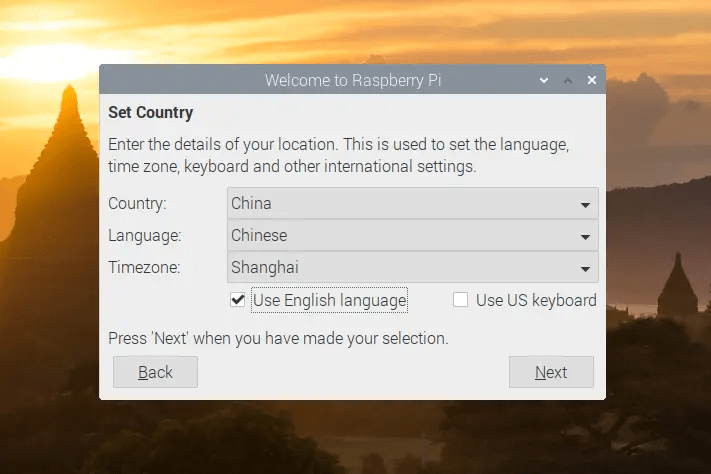Viewport: 711px width, 474px height.
Task: Click the 'Timezone:' field label
Action: click(x=146, y=268)
